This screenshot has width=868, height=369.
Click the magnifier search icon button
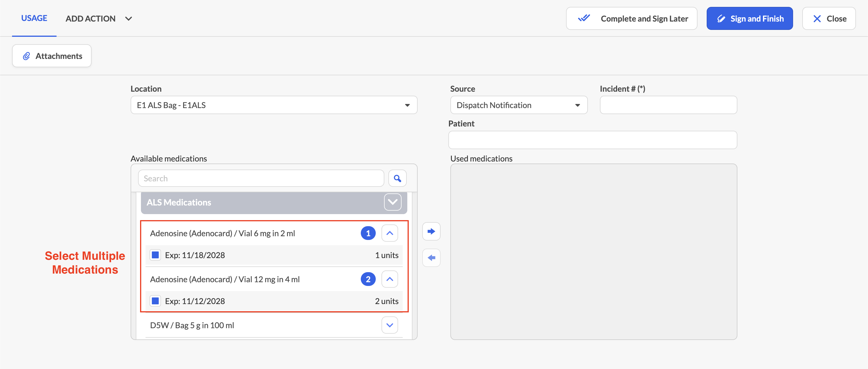point(397,178)
